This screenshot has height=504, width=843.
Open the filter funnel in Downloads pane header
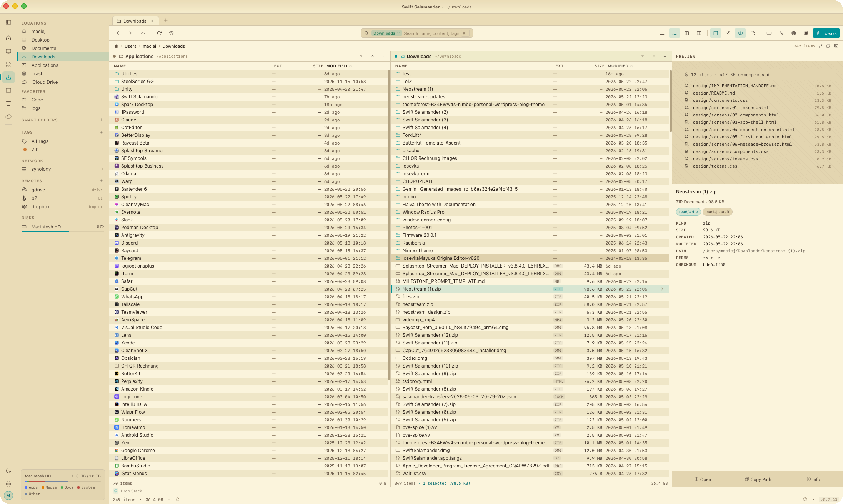point(643,56)
